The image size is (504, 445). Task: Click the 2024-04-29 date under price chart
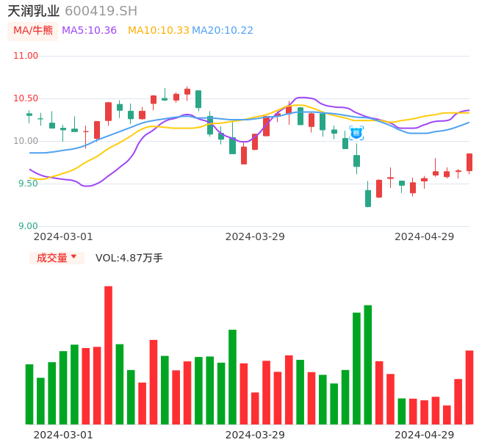tap(425, 236)
